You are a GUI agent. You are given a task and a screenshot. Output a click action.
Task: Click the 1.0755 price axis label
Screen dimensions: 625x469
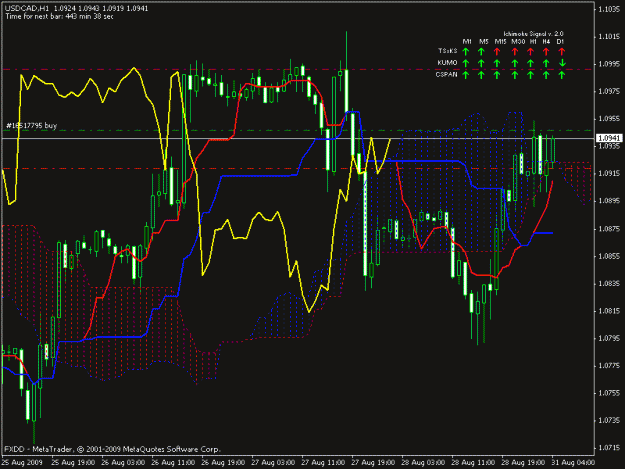click(x=609, y=393)
